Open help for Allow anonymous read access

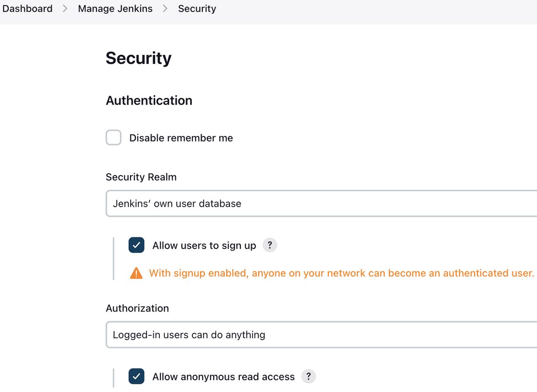pos(309,376)
